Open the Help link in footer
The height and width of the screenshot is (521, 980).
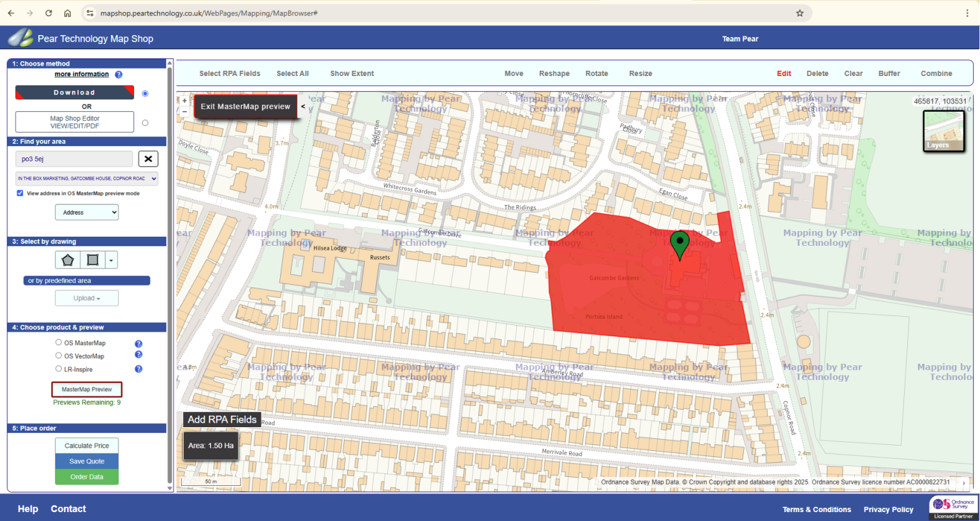pos(28,509)
